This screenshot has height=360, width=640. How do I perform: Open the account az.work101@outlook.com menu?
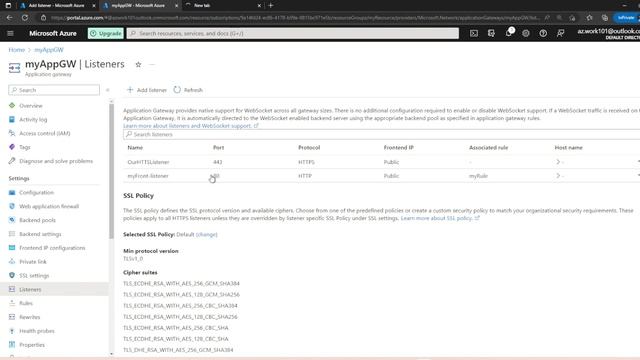tap(608, 33)
